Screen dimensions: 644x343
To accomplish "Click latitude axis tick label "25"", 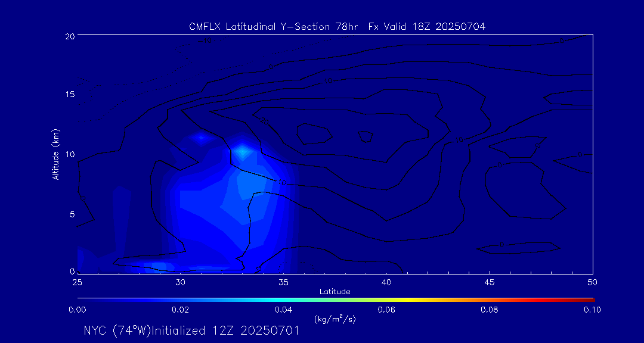I will pos(77,282).
